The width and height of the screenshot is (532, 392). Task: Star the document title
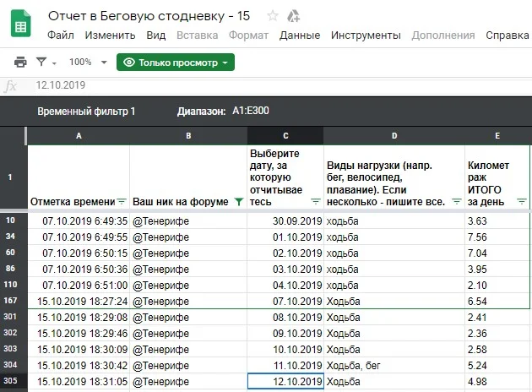pos(273,15)
